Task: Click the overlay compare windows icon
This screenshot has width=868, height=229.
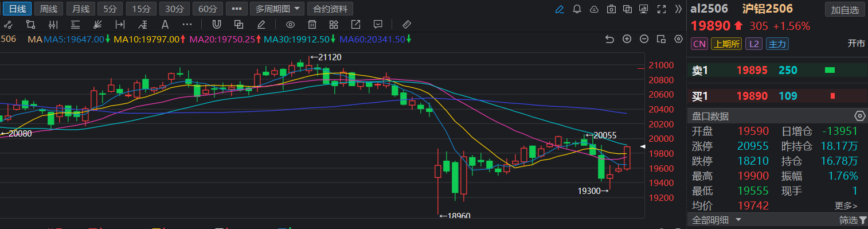Action: pos(628,9)
